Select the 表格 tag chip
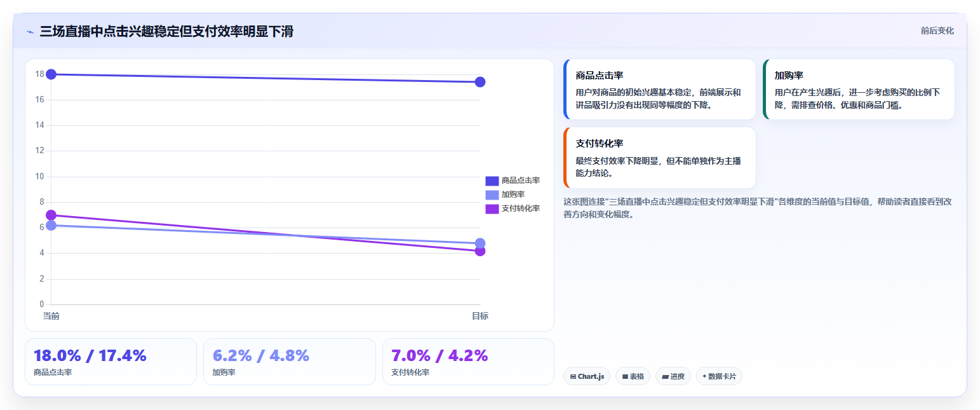This screenshot has height=410, width=980. [633, 376]
